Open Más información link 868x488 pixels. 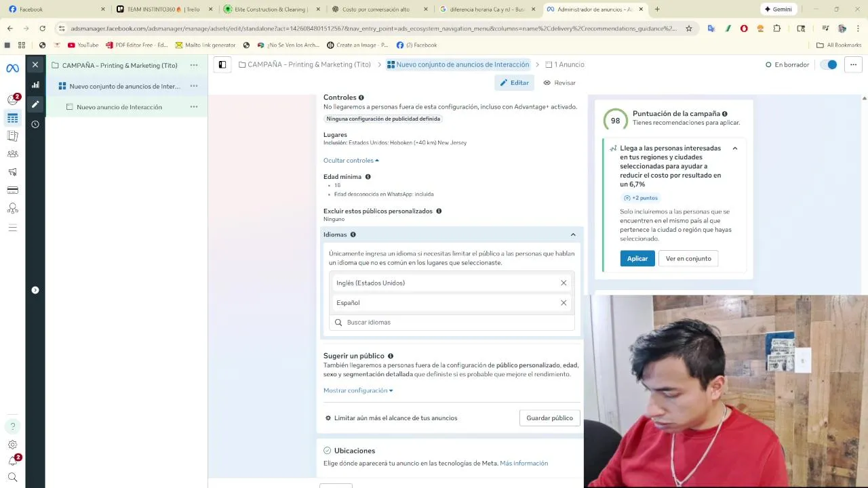tap(524, 464)
